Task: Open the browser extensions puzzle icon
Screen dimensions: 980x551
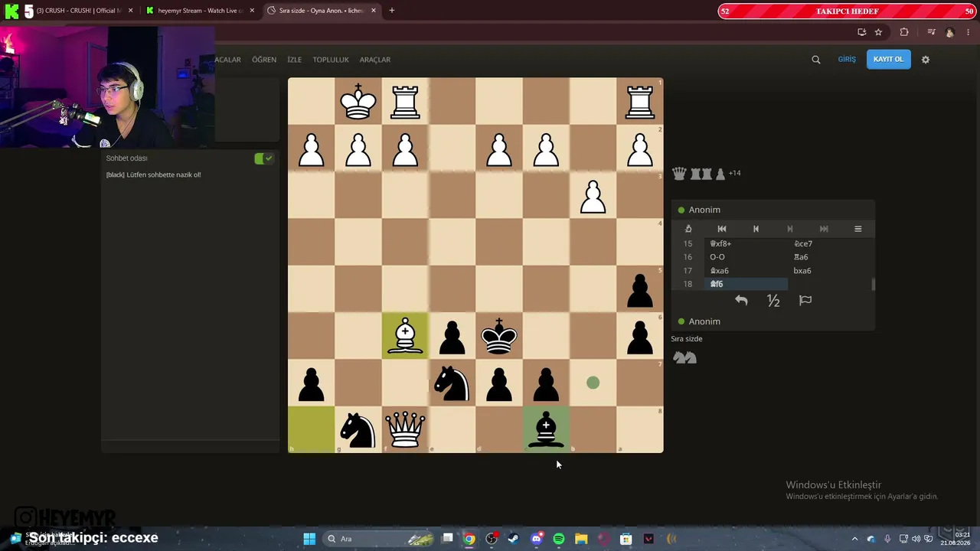Action: pos(904,32)
